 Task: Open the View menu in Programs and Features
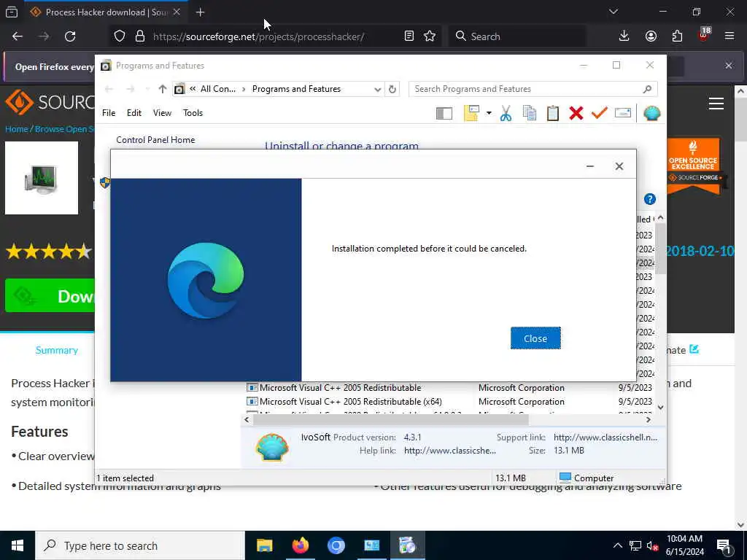tap(162, 113)
